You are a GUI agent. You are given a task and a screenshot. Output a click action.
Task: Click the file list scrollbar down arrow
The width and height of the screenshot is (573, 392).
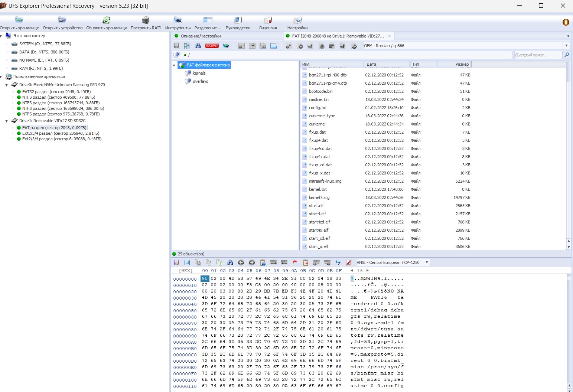pyautogui.click(x=569, y=247)
